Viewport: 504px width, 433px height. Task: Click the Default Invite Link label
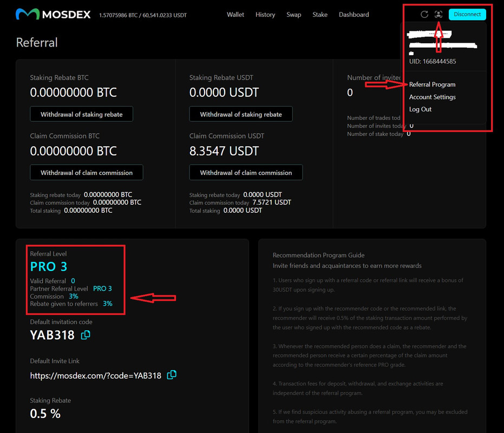55,361
